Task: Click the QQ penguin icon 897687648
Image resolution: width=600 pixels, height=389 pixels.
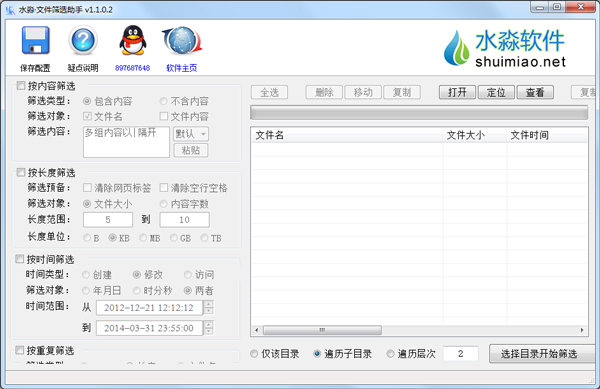Action: pos(132,40)
